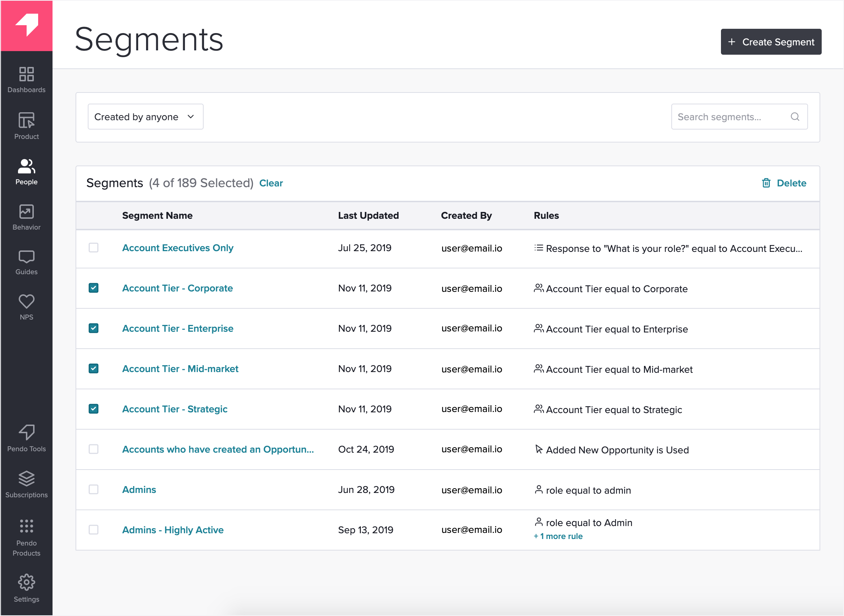Open the Subscriptions layers icon
Image resolution: width=844 pixels, height=616 pixels.
27,479
